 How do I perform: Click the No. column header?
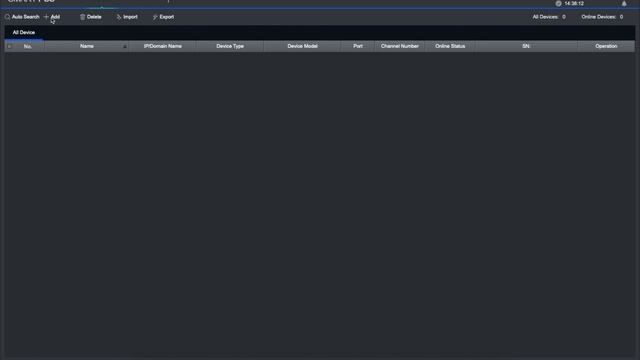(x=28, y=47)
